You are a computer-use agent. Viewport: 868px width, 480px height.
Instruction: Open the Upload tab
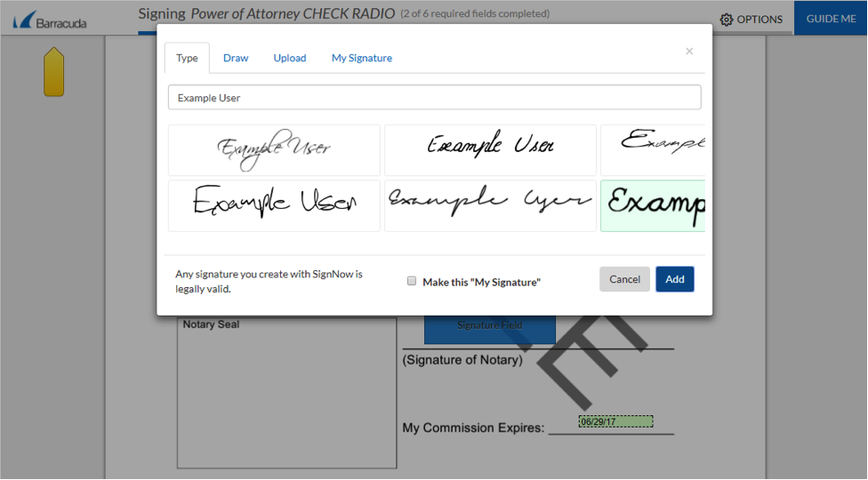click(289, 58)
